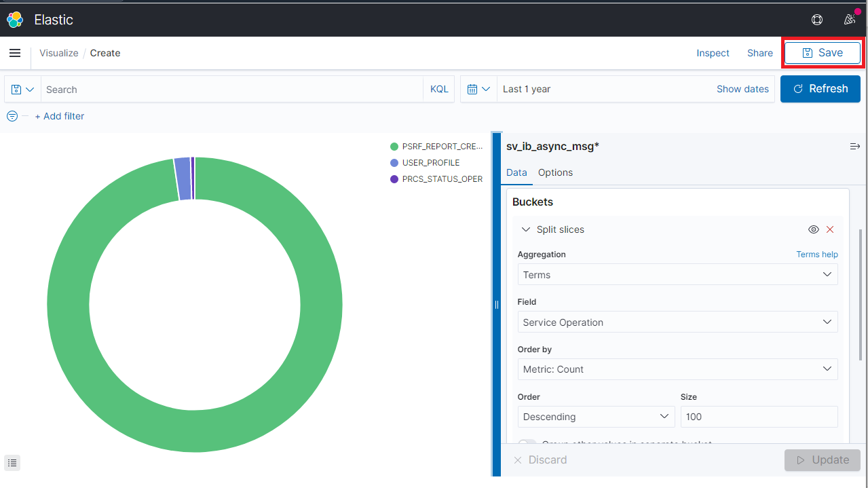Click the Elastic logo icon
This screenshot has height=488, width=868.
coord(15,20)
